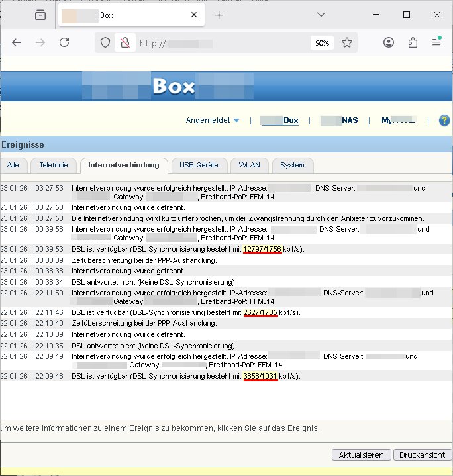453x476 pixels.
Task: Open a new browser tab
Action: click(219, 15)
